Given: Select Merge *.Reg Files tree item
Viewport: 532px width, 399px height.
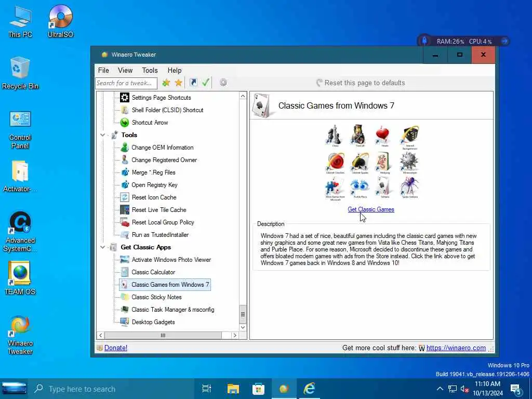Looking at the screenshot, I should (x=153, y=172).
